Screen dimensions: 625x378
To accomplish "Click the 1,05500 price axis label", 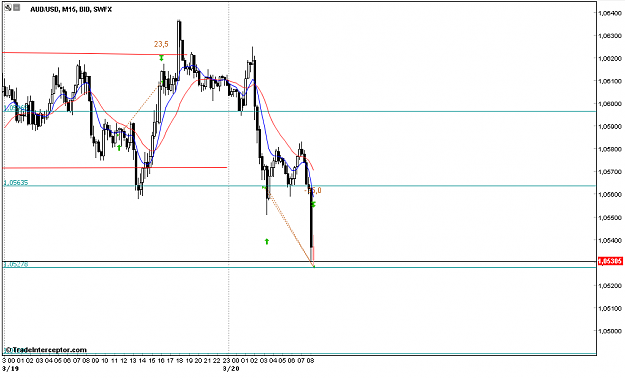I will coord(609,218).
